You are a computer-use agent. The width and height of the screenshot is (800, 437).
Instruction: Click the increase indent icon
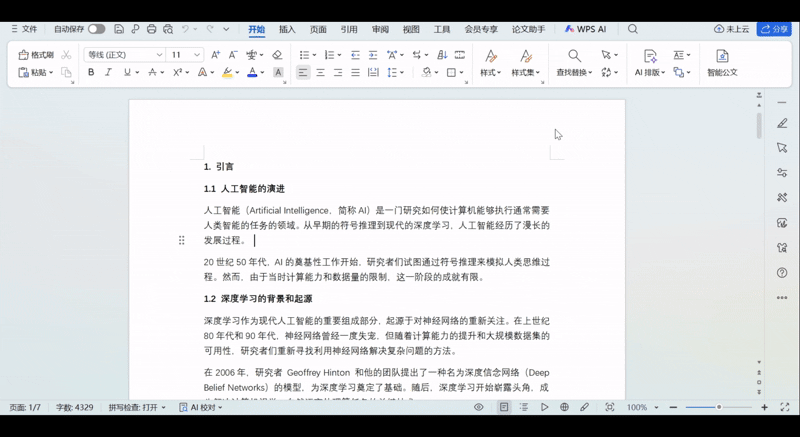[373, 55]
